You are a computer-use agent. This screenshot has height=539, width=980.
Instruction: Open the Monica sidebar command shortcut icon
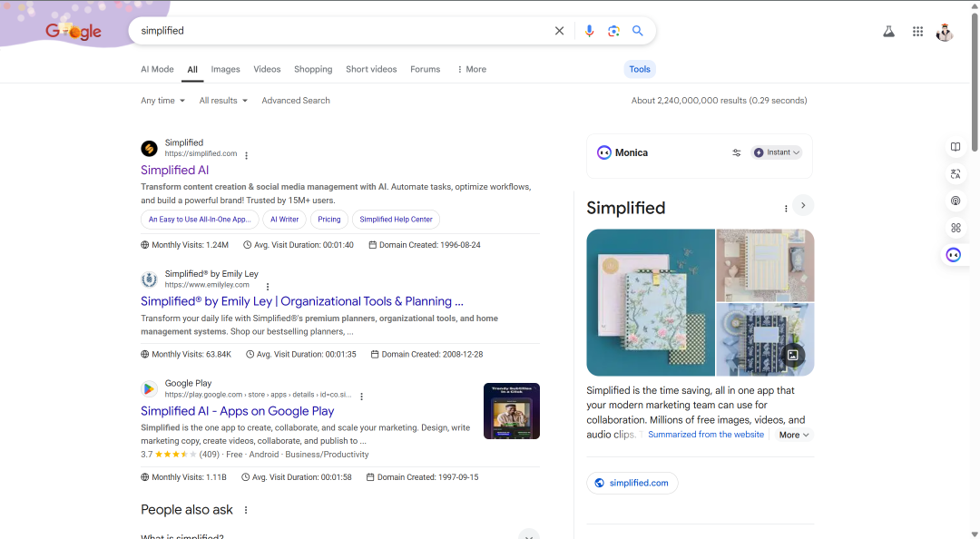pyautogui.click(x=955, y=228)
